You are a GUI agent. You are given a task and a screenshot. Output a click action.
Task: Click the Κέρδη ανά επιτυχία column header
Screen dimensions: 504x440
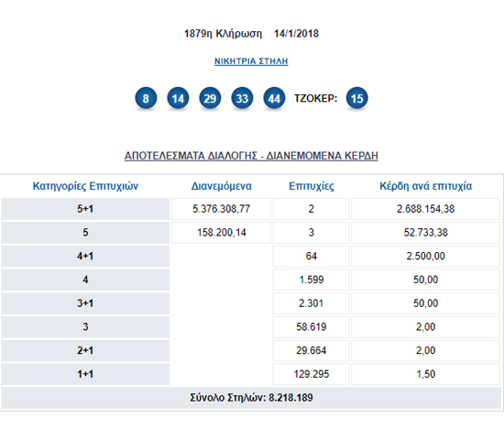425,186
